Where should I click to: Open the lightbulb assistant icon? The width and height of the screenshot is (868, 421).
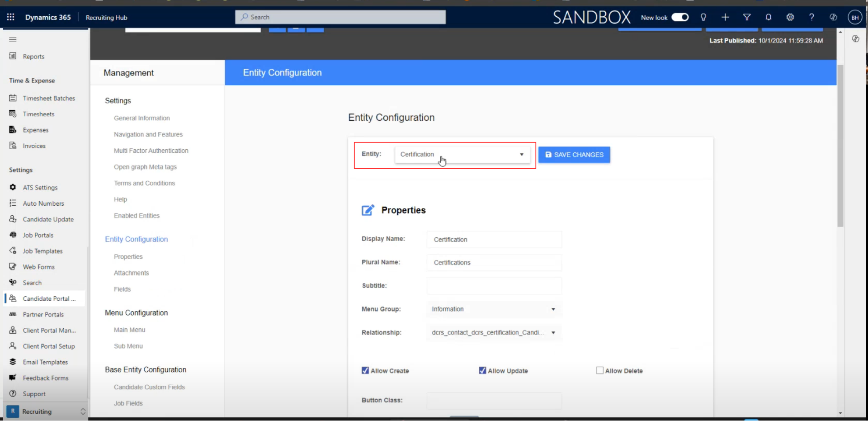703,17
